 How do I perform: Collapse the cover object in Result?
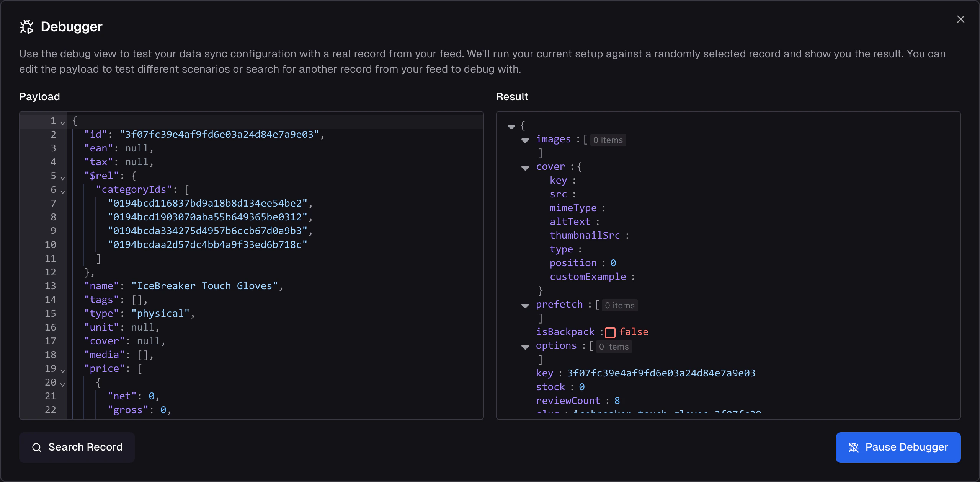pos(525,168)
